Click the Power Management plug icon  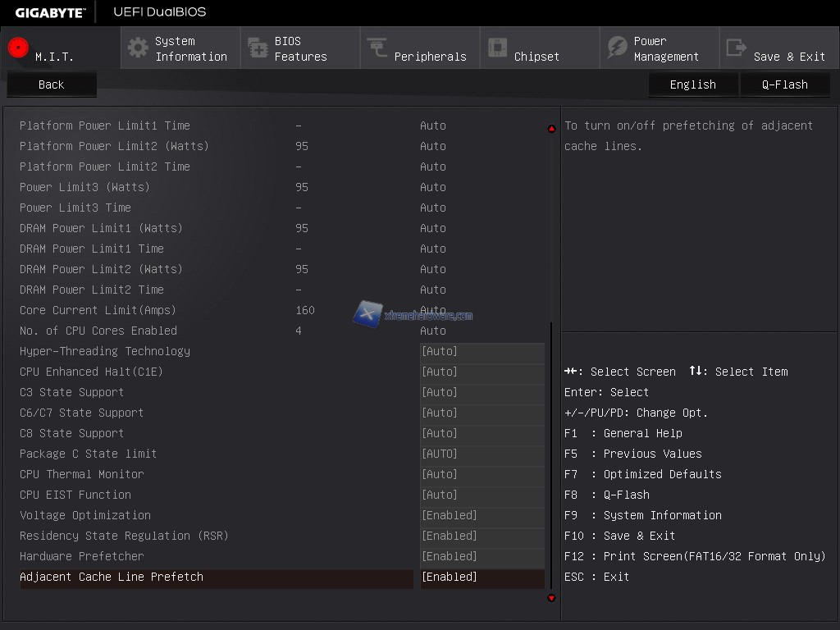pos(617,48)
